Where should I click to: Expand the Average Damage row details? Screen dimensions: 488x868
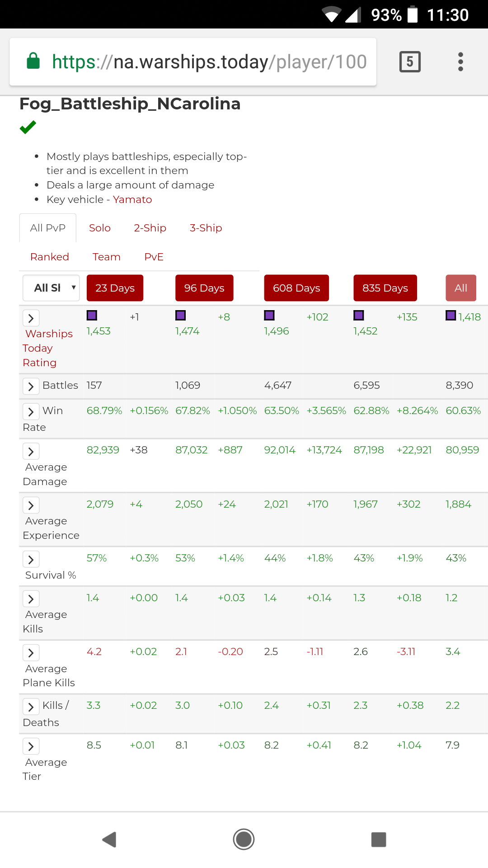[31, 451]
